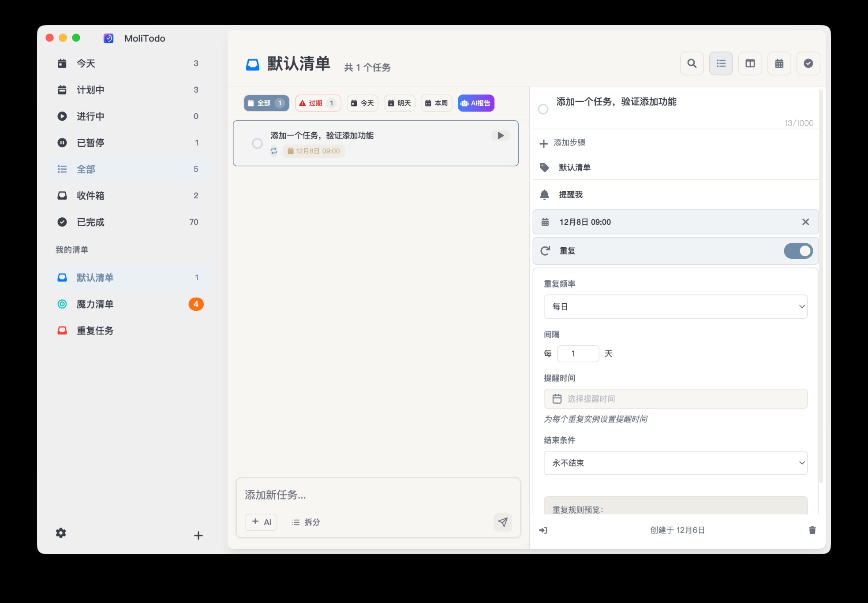868x603 pixels.
Task: Click the 提醒我 row
Action: coord(675,194)
